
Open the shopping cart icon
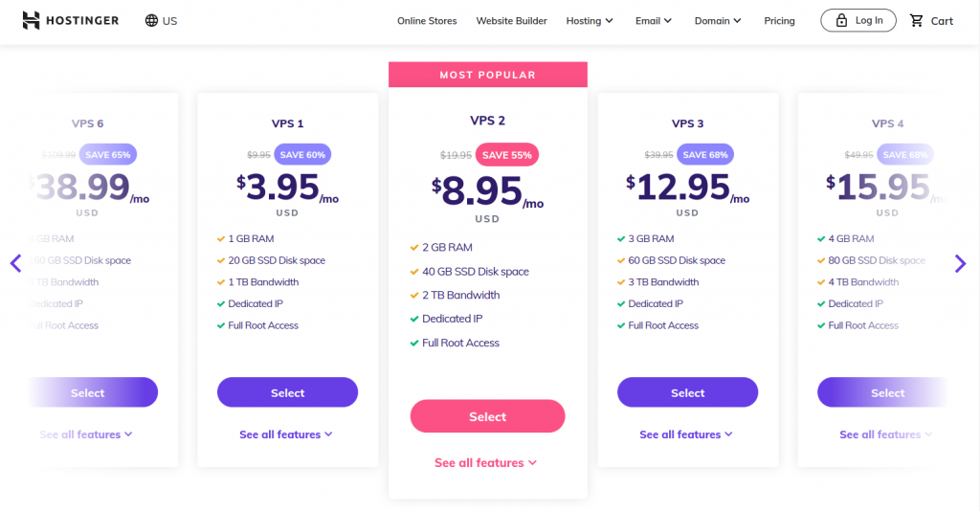(x=916, y=20)
